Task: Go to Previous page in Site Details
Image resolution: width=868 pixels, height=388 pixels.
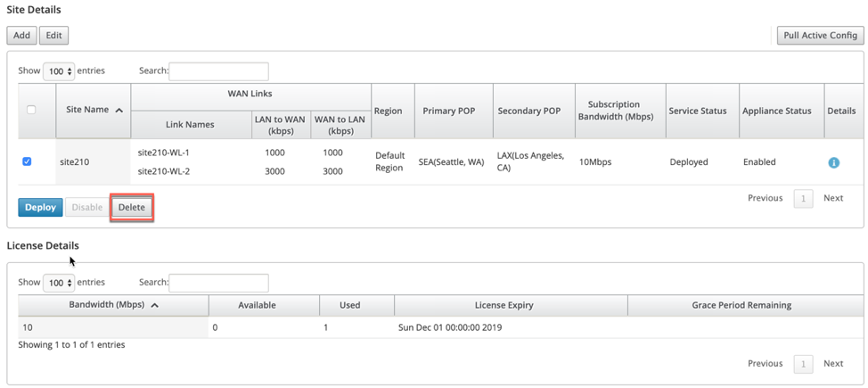Action: tap(765, 198)
